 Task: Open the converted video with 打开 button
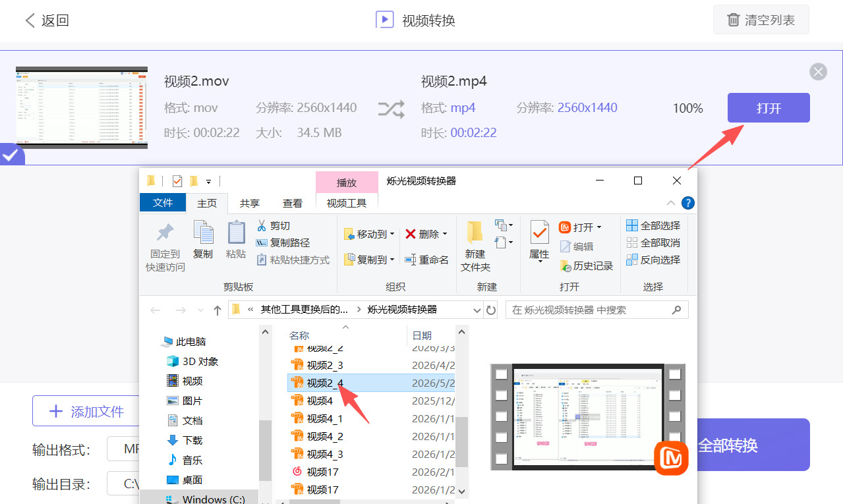pos(769,108)
